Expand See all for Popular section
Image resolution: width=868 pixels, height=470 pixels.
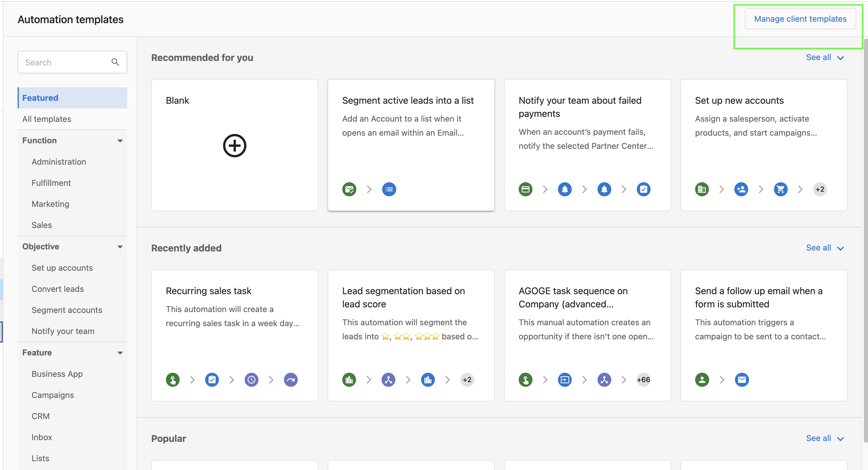[825, 438]
